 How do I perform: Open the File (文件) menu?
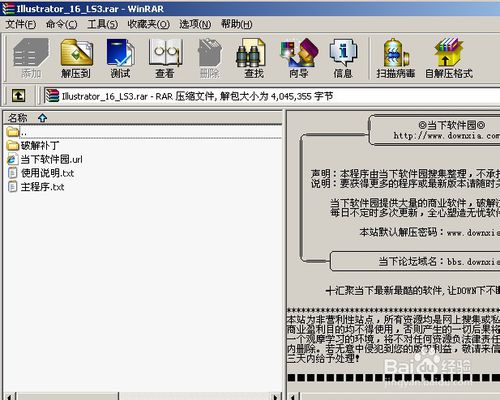[x=21, y=24]
